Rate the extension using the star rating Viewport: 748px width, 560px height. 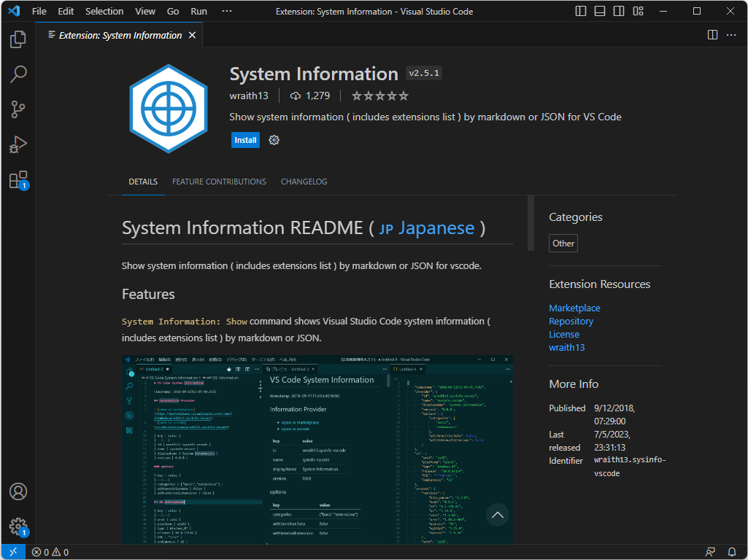[x=379, y=95]
